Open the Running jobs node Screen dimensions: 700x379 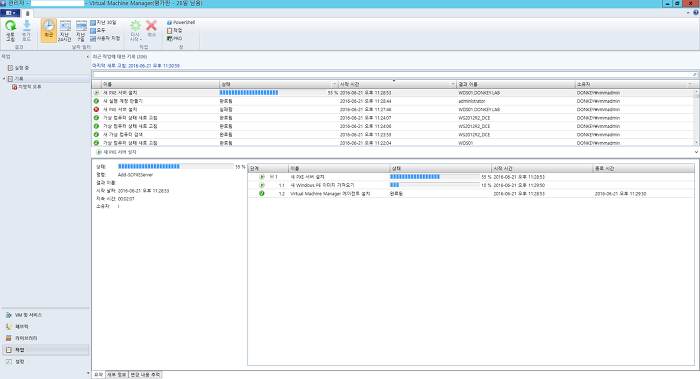(x=18, y=68)
